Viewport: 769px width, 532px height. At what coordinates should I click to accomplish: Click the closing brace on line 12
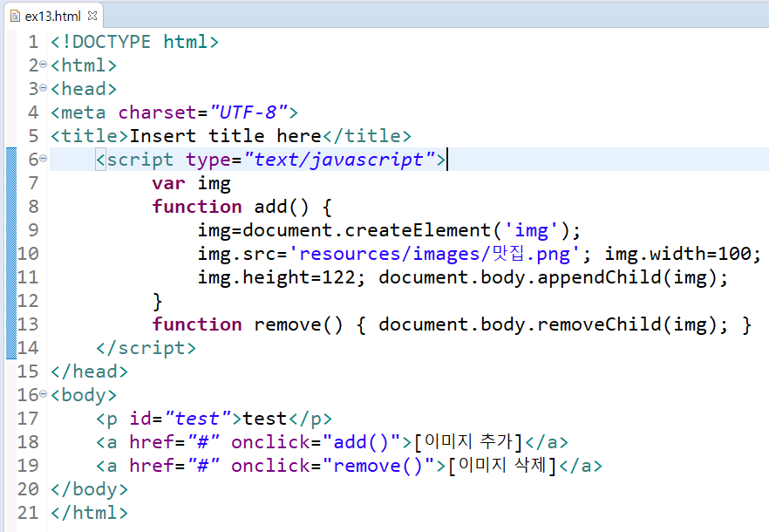pos(158,301)
